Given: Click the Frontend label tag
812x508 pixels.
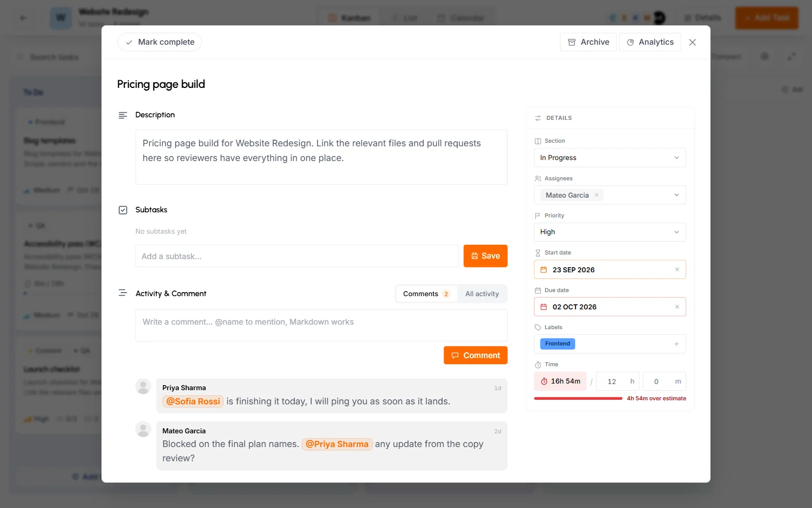Looking at the screenshot, I should (557, 344).
